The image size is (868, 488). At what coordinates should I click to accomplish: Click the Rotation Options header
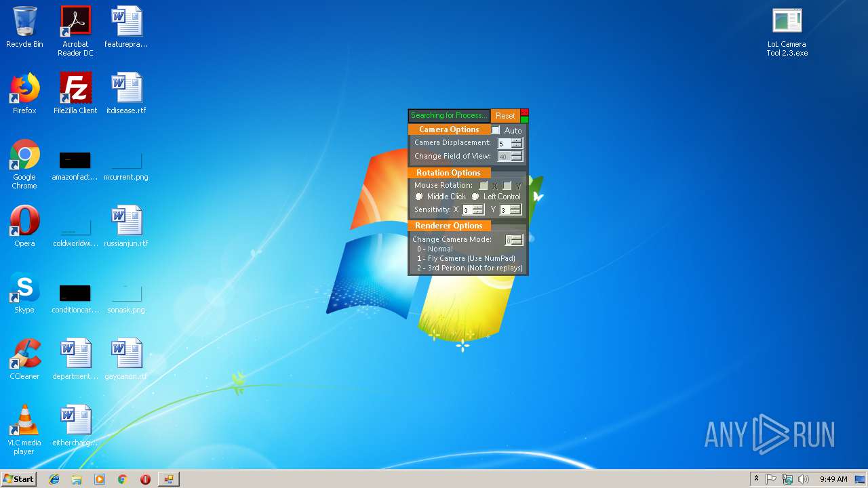coord(448,173)
